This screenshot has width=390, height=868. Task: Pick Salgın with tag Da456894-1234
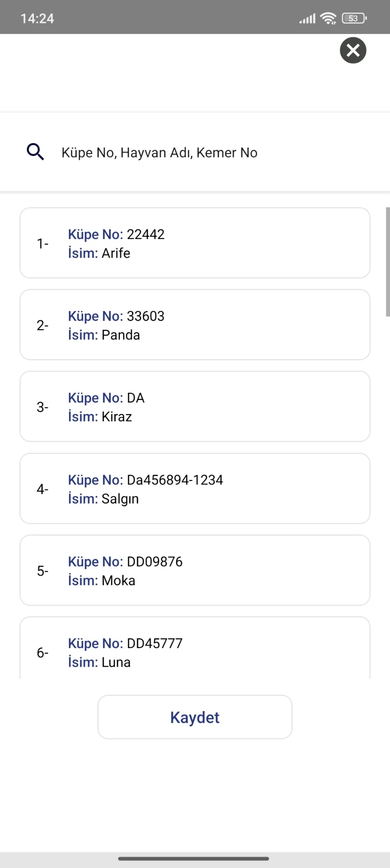tap(195, 488)
